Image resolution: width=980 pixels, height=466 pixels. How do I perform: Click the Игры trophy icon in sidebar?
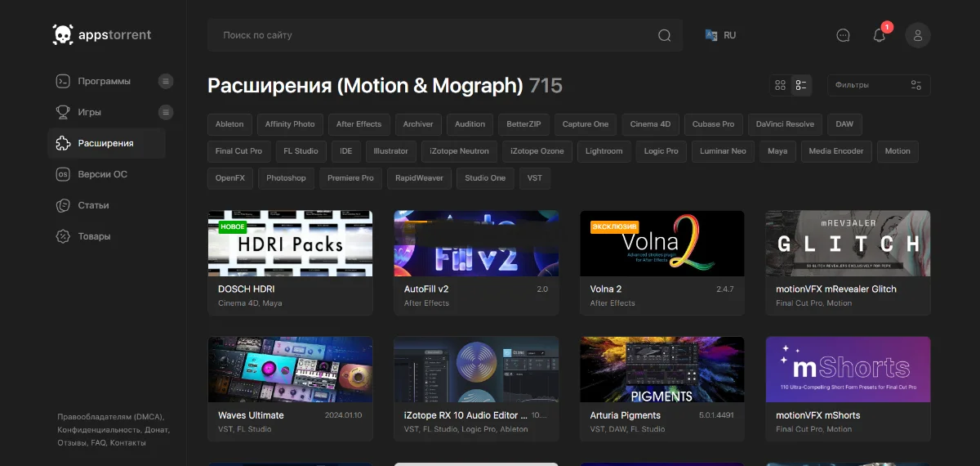tap(62, 112)
